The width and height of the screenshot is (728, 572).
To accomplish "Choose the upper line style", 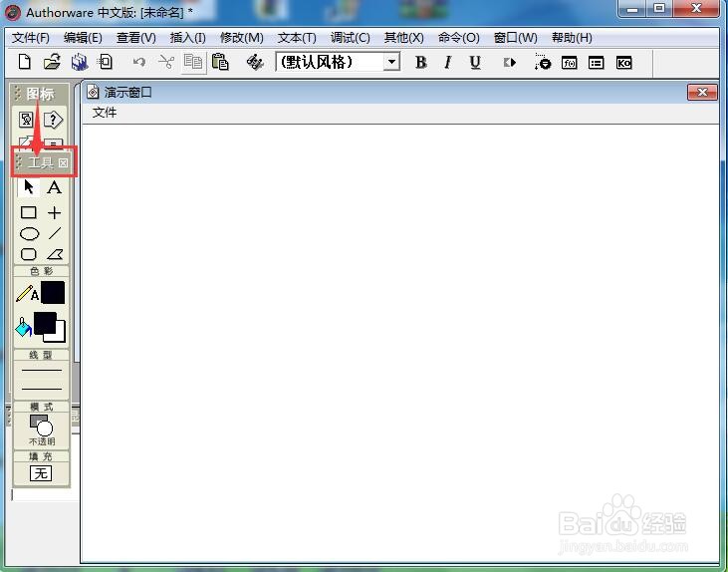I will click(42, 371).
